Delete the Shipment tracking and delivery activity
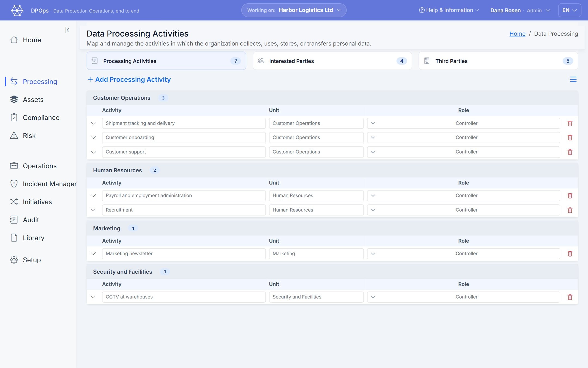The height and width of the screenshot is (368, 588). [x=570, y=123]
